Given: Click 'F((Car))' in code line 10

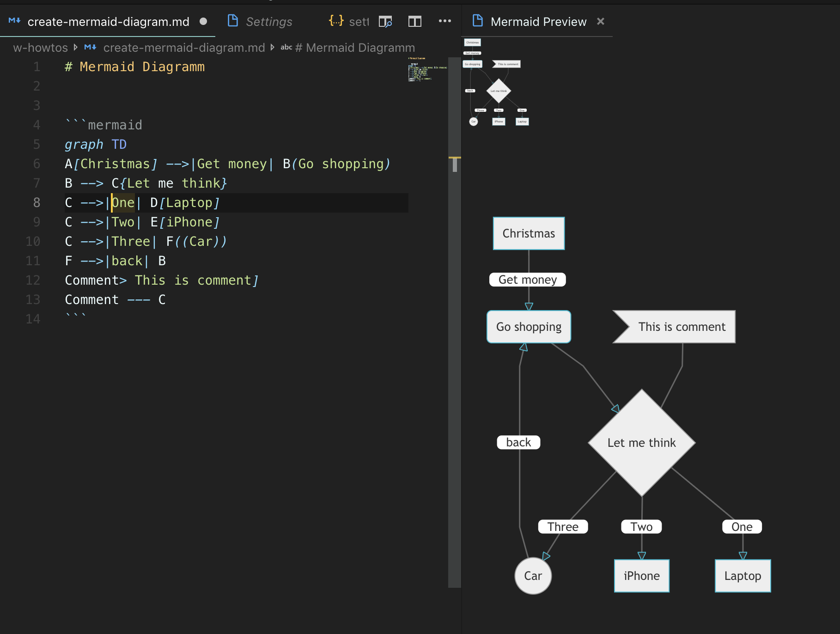Looking at the screenshot, I should pyautogui.click(x=196, y=242).
